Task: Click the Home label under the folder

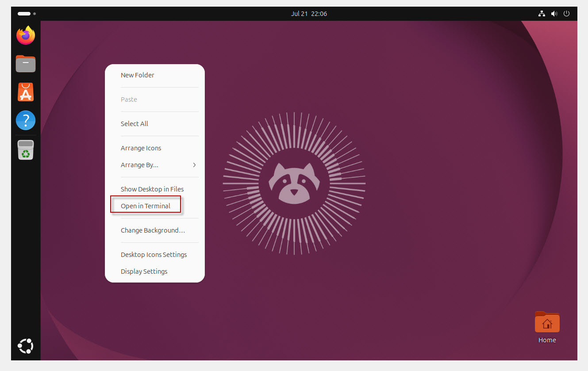Action: (547, 340)
